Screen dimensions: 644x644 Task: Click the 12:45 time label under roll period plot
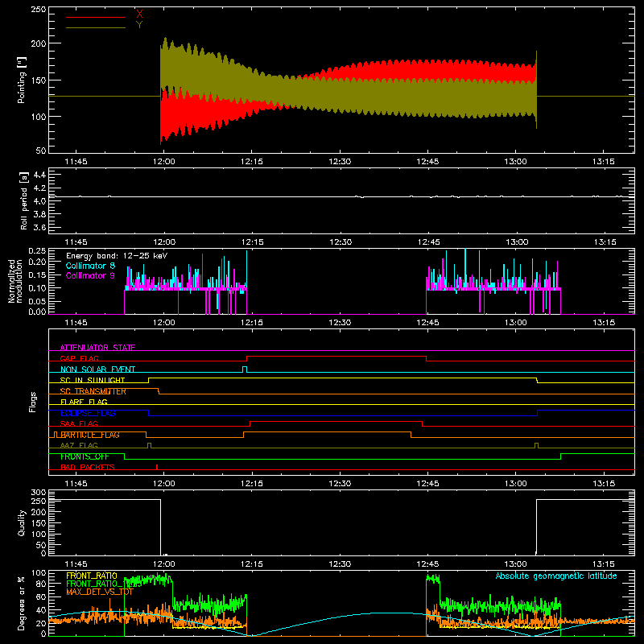point(429,242)
